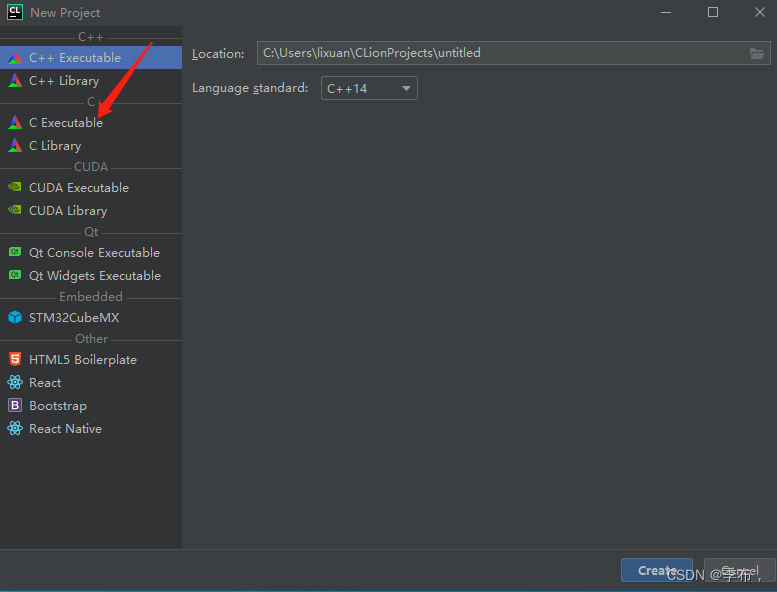Click the Bootstrap B icon

15,405
